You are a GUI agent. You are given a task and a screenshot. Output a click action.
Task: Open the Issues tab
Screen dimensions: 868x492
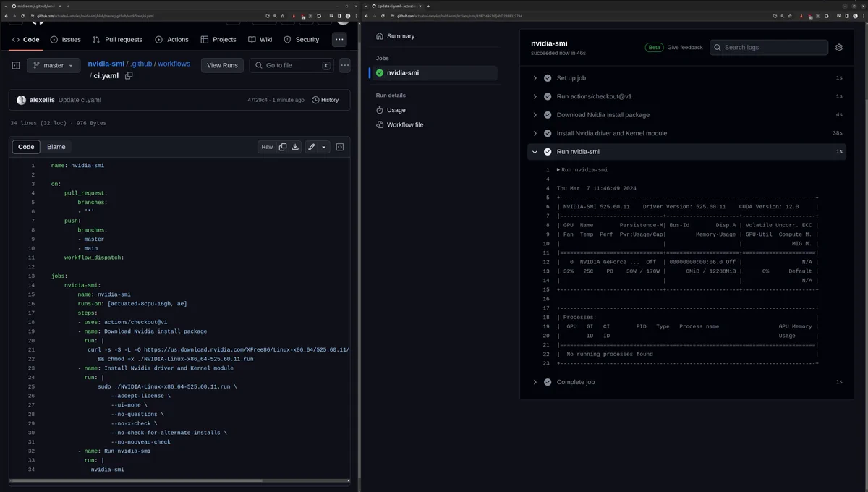click(x=65, y=40)
